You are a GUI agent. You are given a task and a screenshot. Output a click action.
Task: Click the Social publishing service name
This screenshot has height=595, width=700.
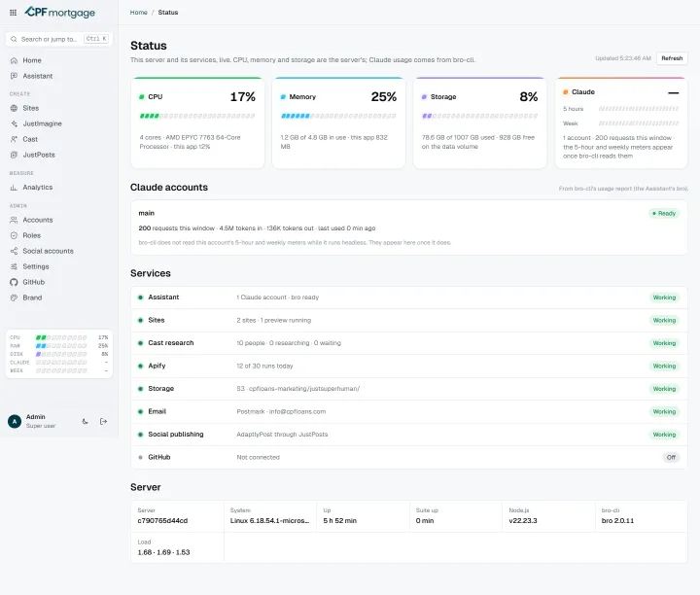pos(176,435)
